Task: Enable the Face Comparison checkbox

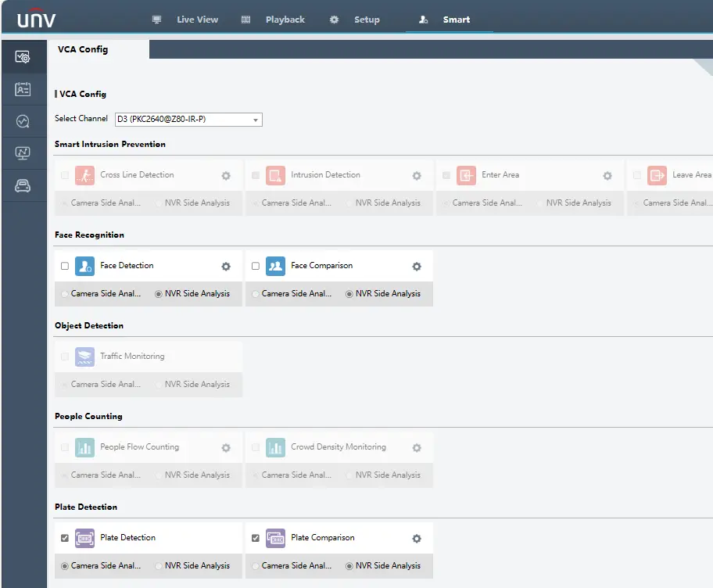Action: coord(256,266)
